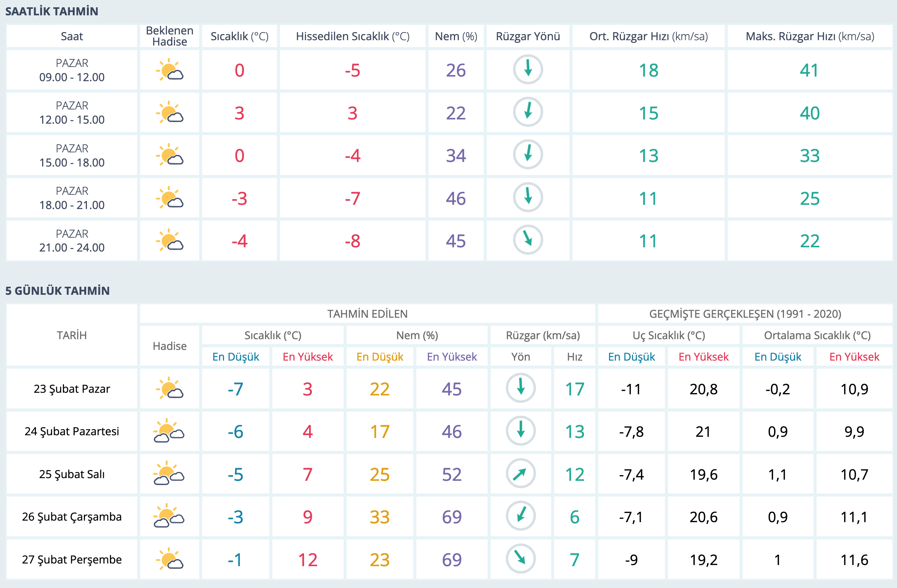Click weather icon for PAZAR 09.00 - 12.00
Image resolution: width=897 pixels, height=588 pixels.
(169, 70)
